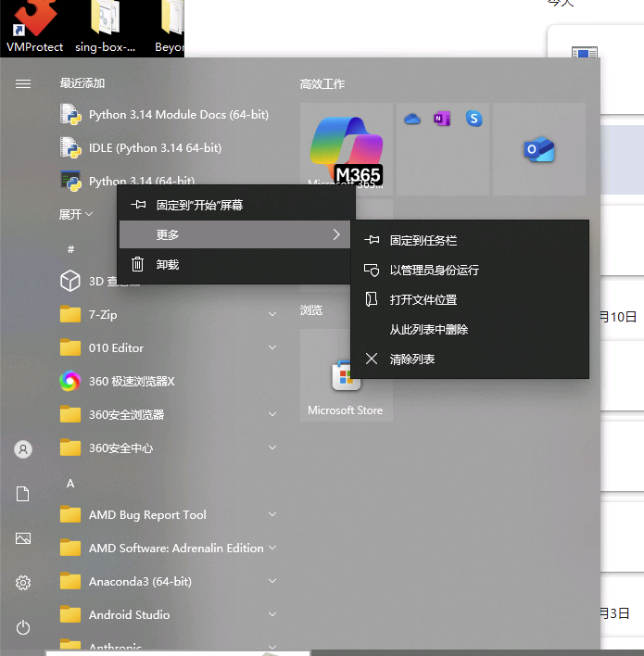The width and height of the screenshot is (644, 656).
Task: Open 360安全浏览器 folder label
Action: [x=126, y=414]
